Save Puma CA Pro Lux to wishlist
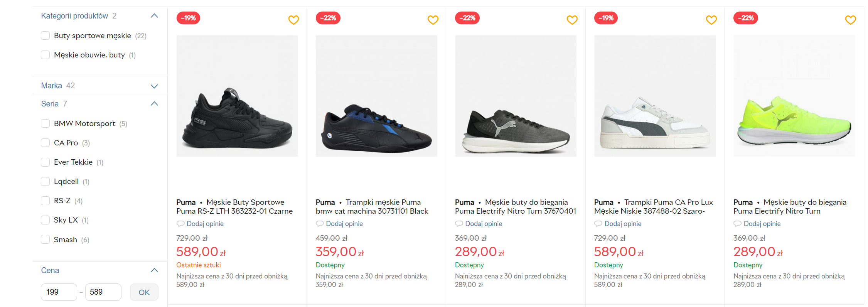The image size is (868, 307). 711,20
